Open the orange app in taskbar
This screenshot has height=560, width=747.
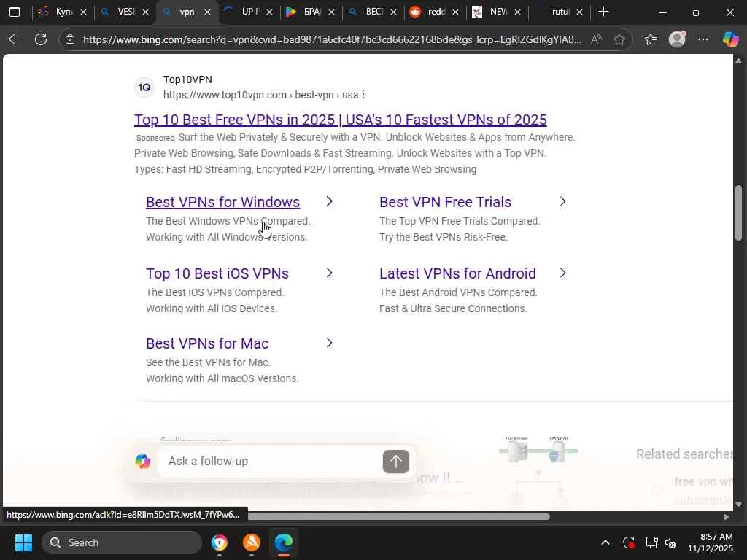(252, 542)
